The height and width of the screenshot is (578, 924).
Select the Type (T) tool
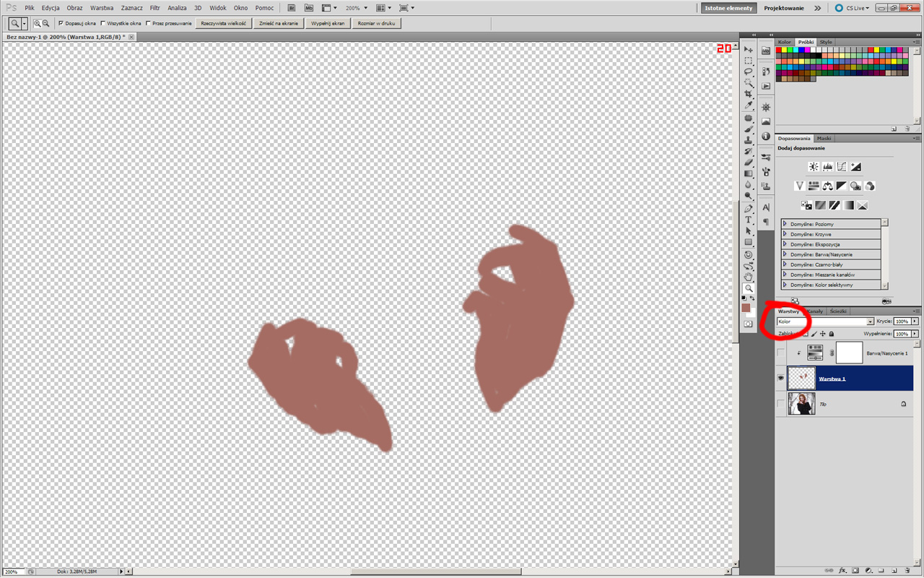coord(749,220)
